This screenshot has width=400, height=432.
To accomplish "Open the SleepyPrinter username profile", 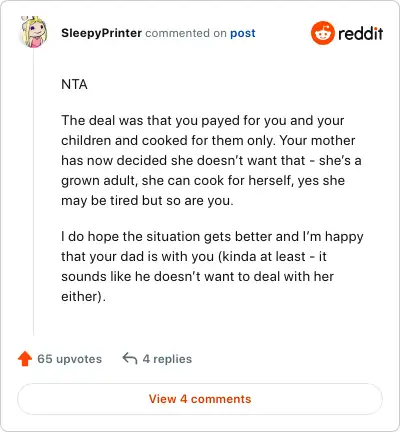I will point(102,33).
